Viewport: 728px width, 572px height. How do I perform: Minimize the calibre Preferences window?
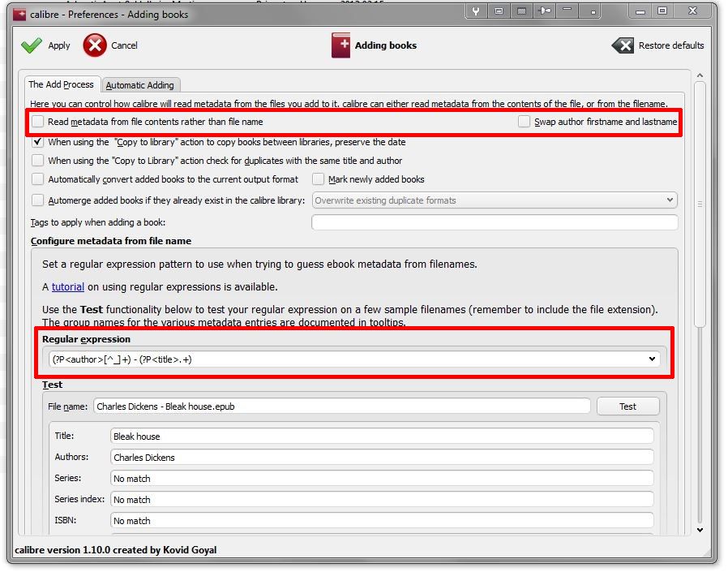pos(640,11)
